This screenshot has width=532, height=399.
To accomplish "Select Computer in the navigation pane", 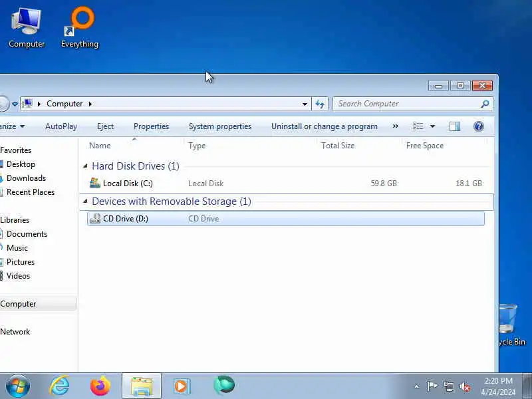I will (x=18, y=304).
